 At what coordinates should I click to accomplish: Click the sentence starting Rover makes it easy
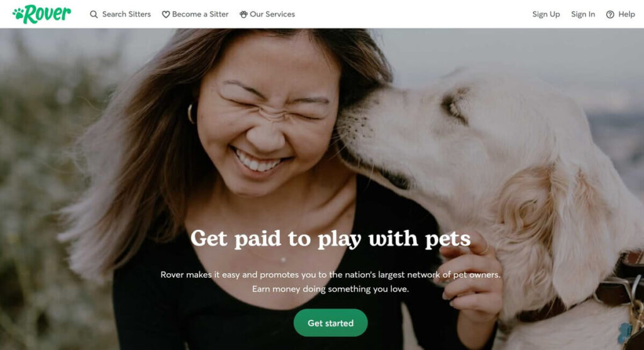coord(330,275)
